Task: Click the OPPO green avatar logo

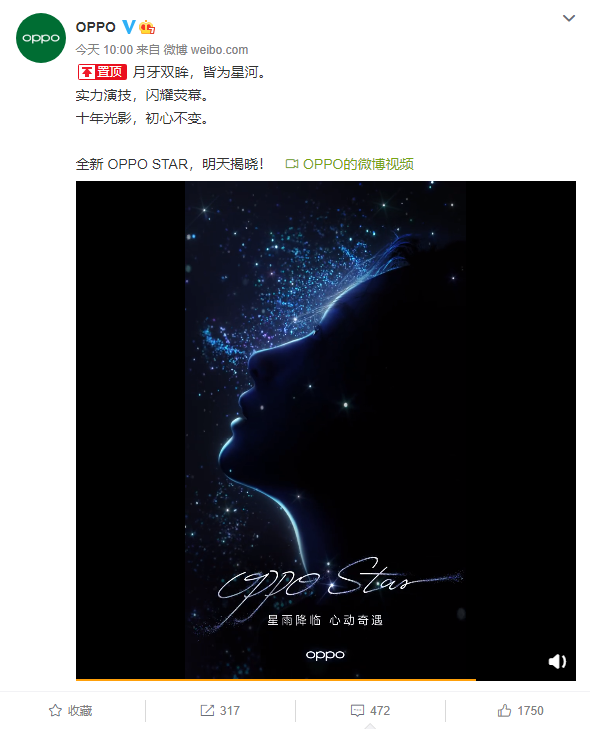Action: click(41, 38)
